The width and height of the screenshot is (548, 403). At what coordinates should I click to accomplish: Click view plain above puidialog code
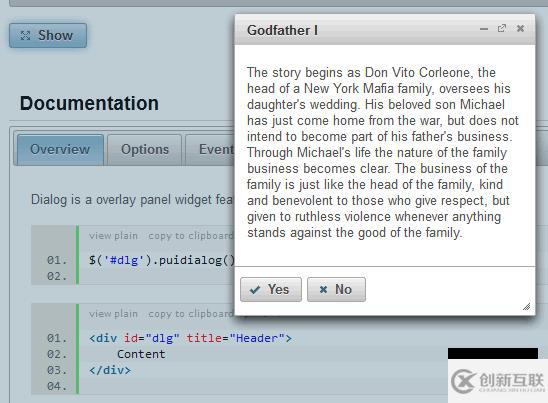(x=113, y=236)
